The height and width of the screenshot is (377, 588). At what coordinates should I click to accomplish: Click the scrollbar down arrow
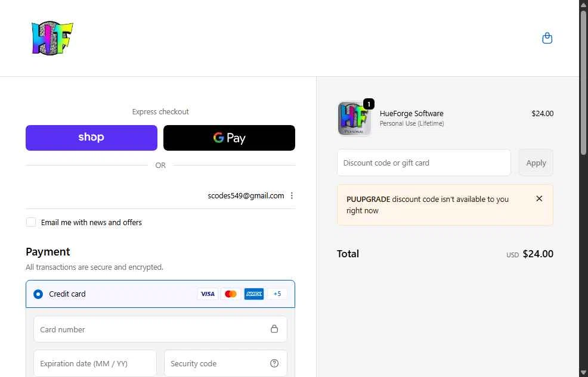coord(583,373)
